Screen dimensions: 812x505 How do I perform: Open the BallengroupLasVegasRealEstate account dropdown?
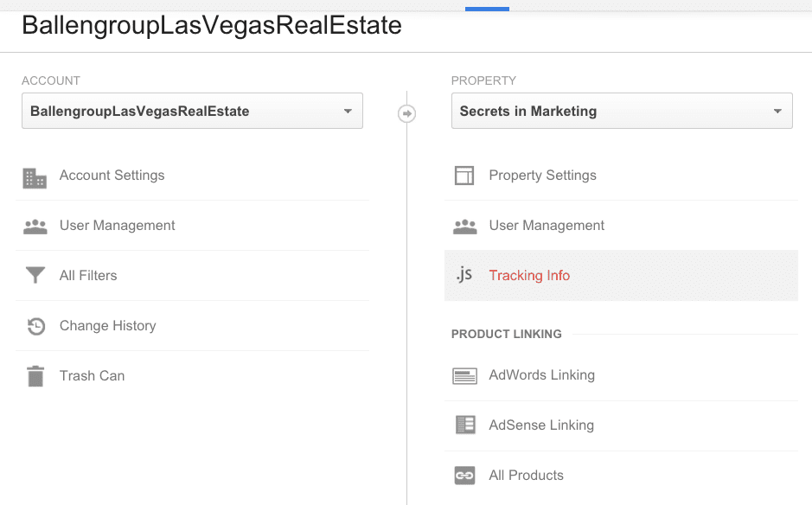192,111
